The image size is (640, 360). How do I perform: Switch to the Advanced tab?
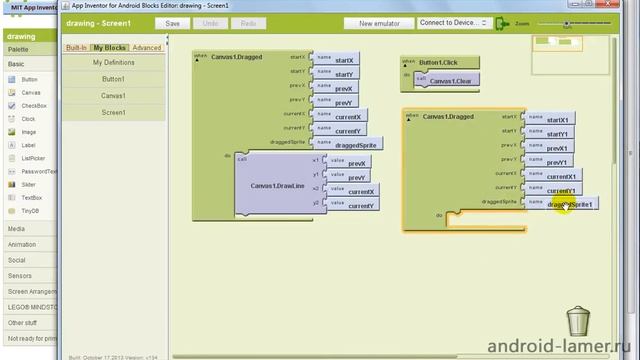pyautogui.click(x=147, y=48)
